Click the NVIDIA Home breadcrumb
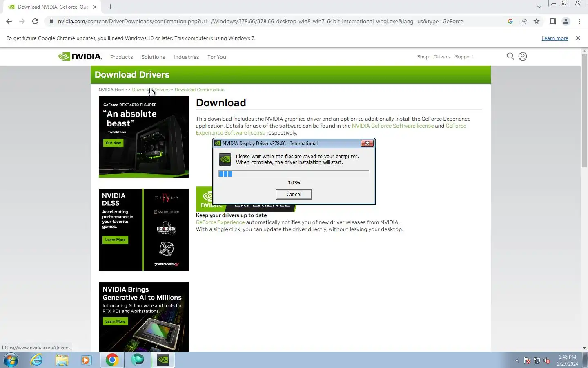 coord(113,90)
